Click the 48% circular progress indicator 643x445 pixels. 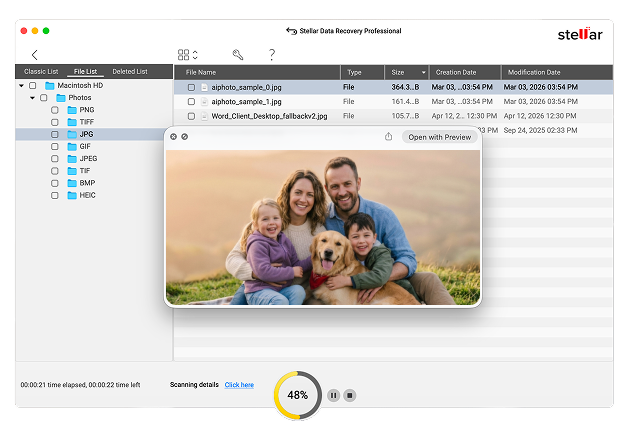(x=298, y=395)
